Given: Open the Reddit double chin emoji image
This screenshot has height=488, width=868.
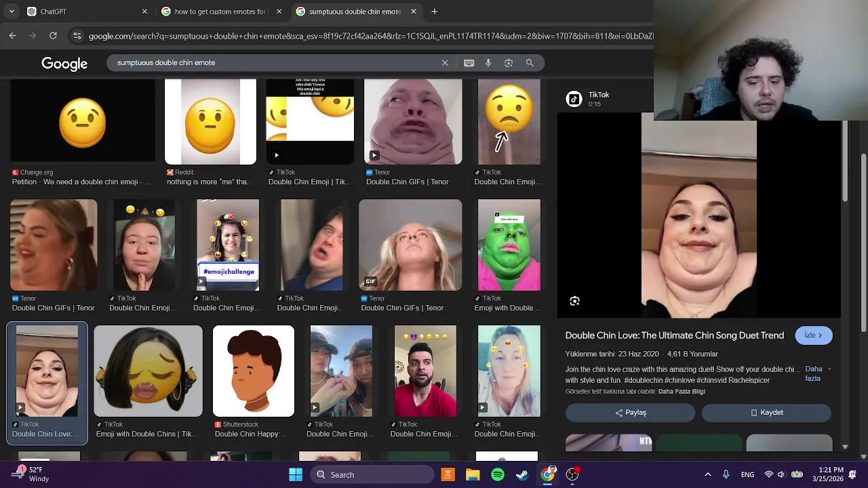Looking at the screenshot, I should point(210,122).
